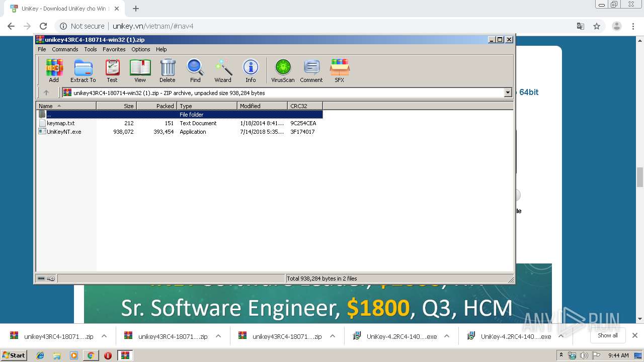
Task: Launch Internet Explorer from the taskbar
Action: [40, 355]
